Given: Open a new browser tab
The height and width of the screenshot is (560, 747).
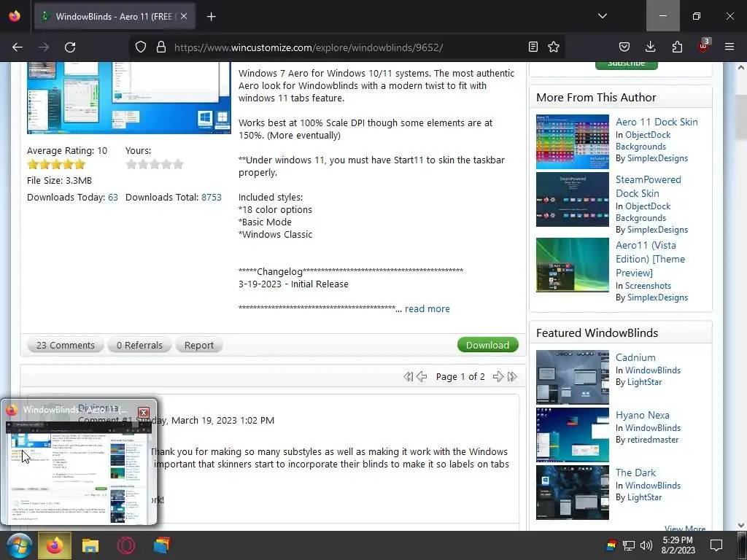Looking at the screenshot, I should coord(211,17).
